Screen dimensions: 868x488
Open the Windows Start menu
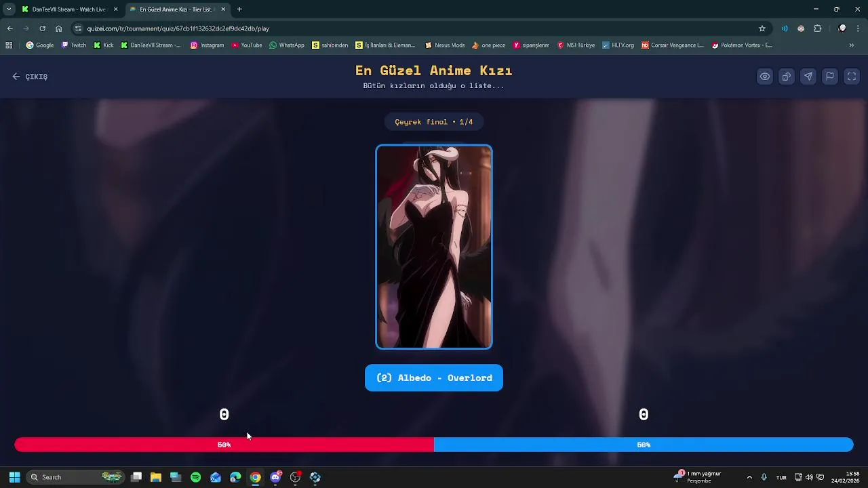pos(14,477)
